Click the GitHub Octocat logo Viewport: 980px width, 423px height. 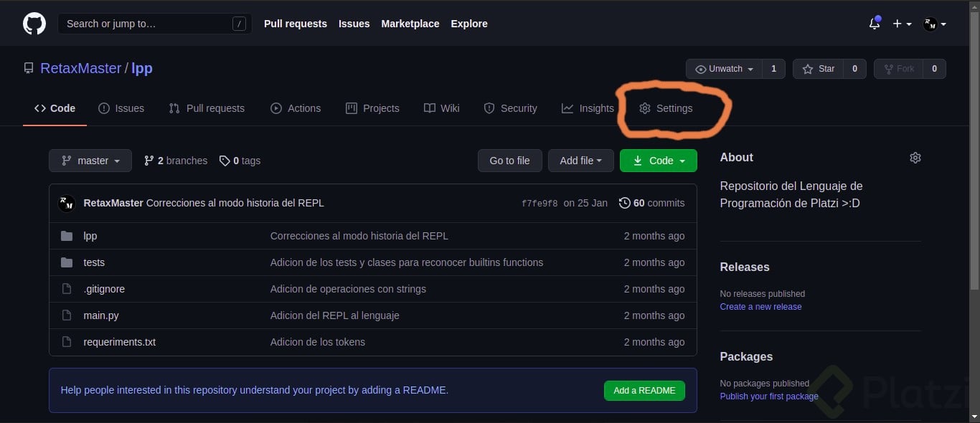34,24
